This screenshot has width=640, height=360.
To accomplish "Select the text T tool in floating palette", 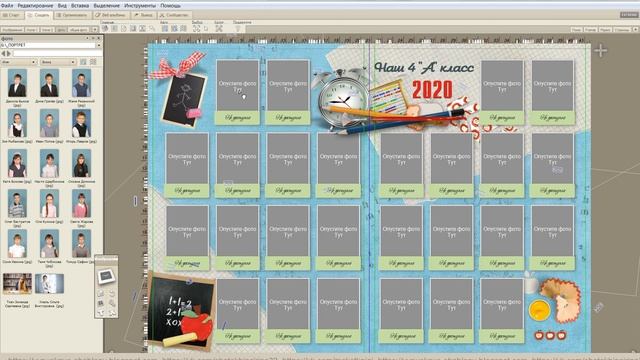I will click(101, 313).
